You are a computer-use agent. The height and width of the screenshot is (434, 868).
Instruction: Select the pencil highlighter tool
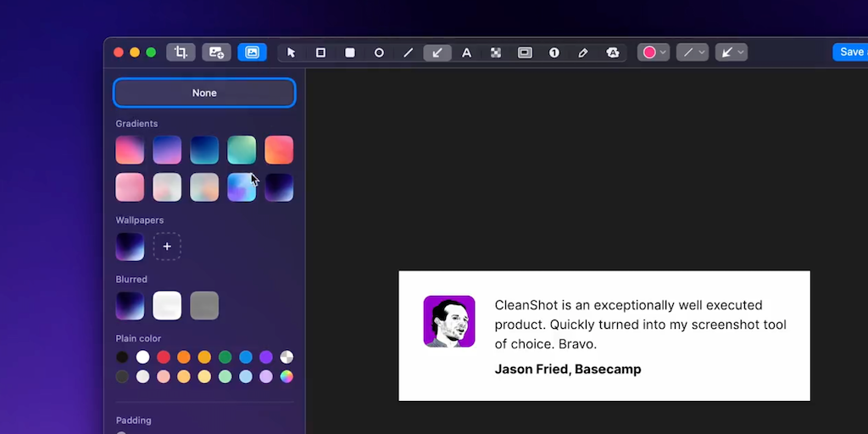(x=583, y=53)
